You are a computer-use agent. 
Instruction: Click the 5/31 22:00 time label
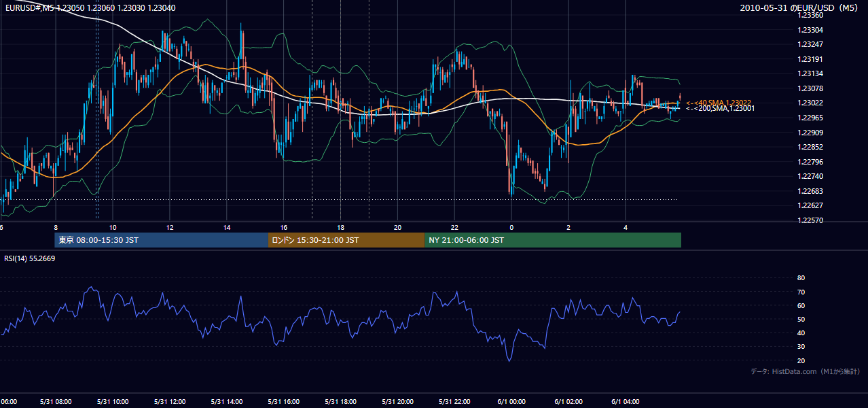pyautogui.click(x=454, y=402)
